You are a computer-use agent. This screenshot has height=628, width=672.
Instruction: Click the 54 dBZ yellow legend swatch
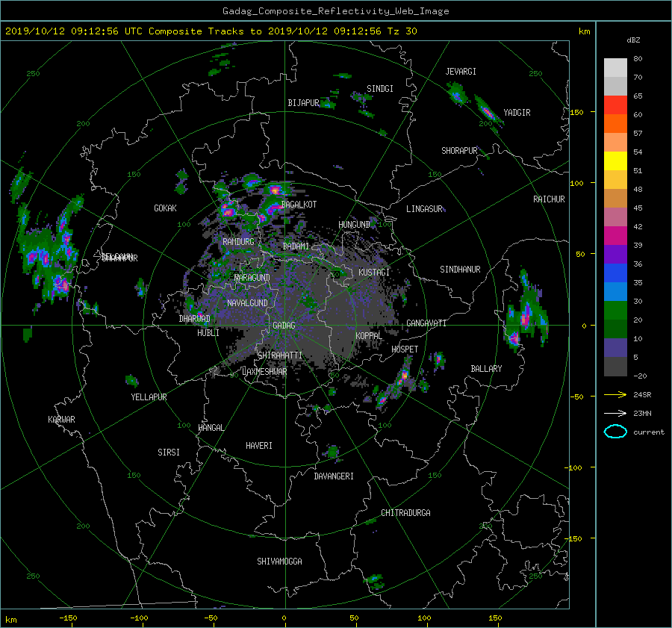(x=615, y=161)
